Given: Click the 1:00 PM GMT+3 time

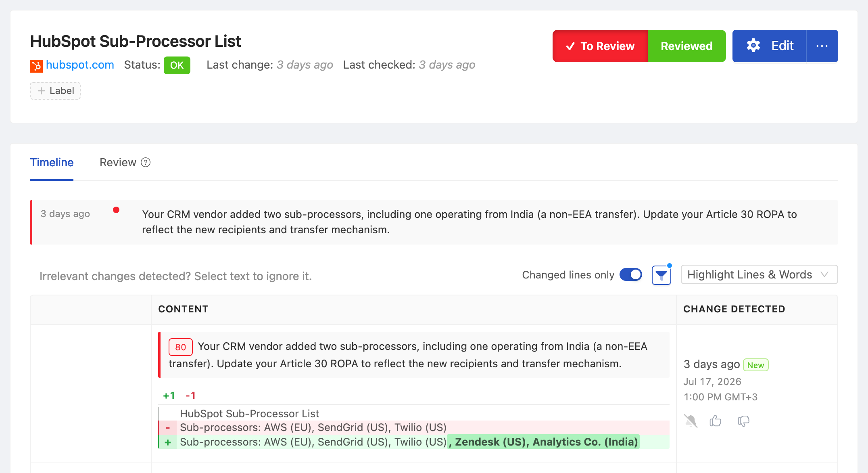Looking at the screenshot, I should [720, 397].
